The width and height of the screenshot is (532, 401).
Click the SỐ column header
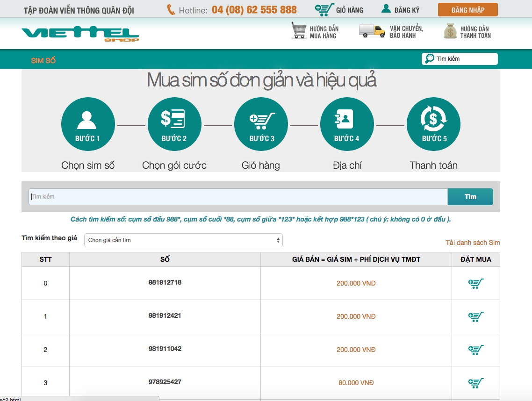click(165, 259)
